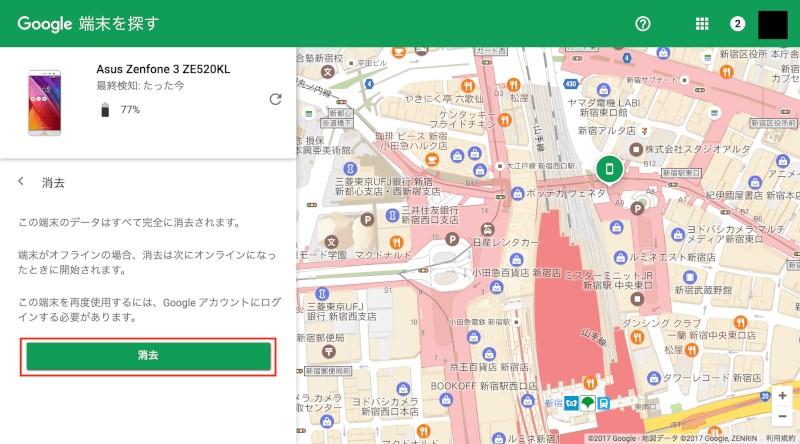Open the Google apps grid
This screenshot has height=444, width=800.
pyautogui.click(x=702, y=23)
